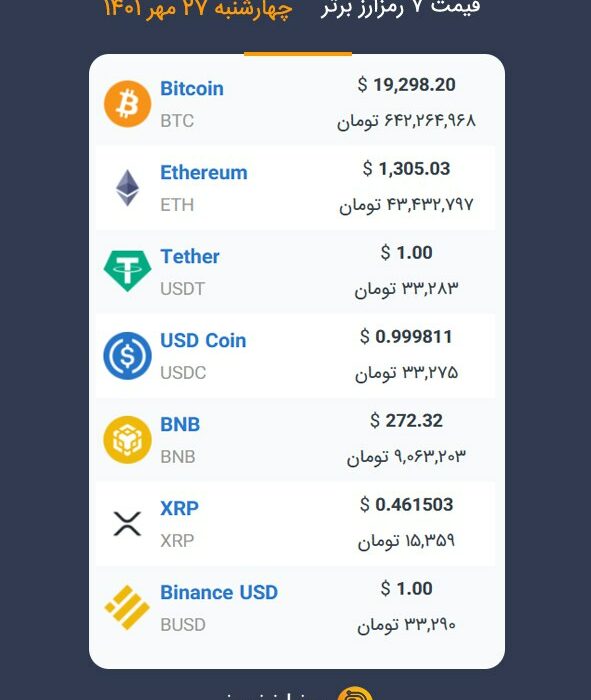
Task: Click the XRP price $0.461503
Action: pyautogui.click(x=407, y=504)
